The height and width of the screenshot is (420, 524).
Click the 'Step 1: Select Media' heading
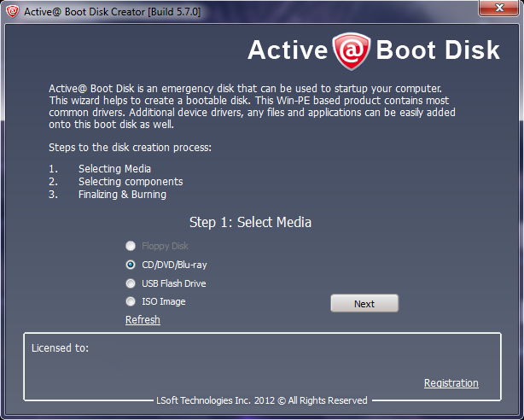click(250, 222)
